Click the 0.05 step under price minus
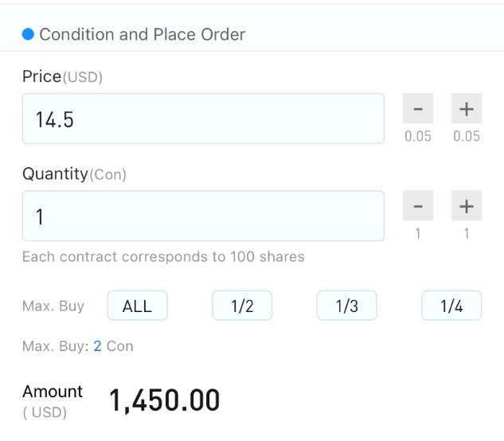The image size is (504, 441). point(418,136)
